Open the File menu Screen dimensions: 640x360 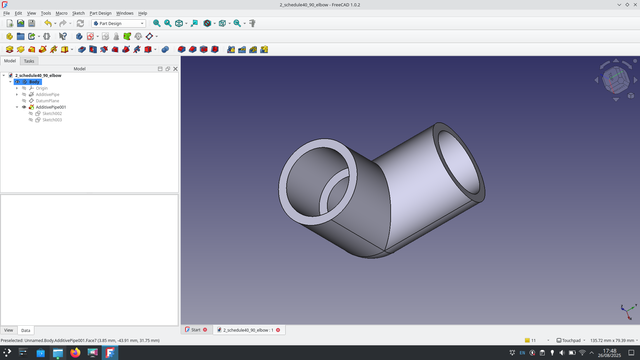click(x=7, y=13)
